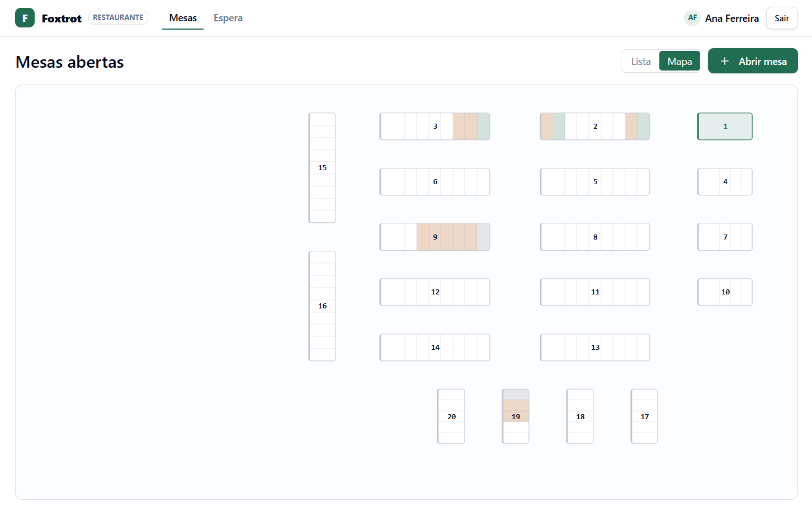Select table 11 on the map
812x511 pixels.
(x=595, y=292)
